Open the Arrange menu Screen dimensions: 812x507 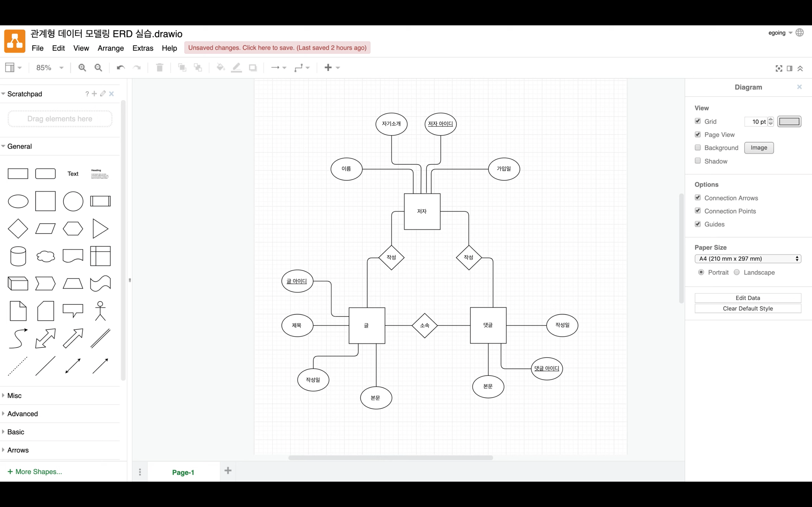click(111, 48)
